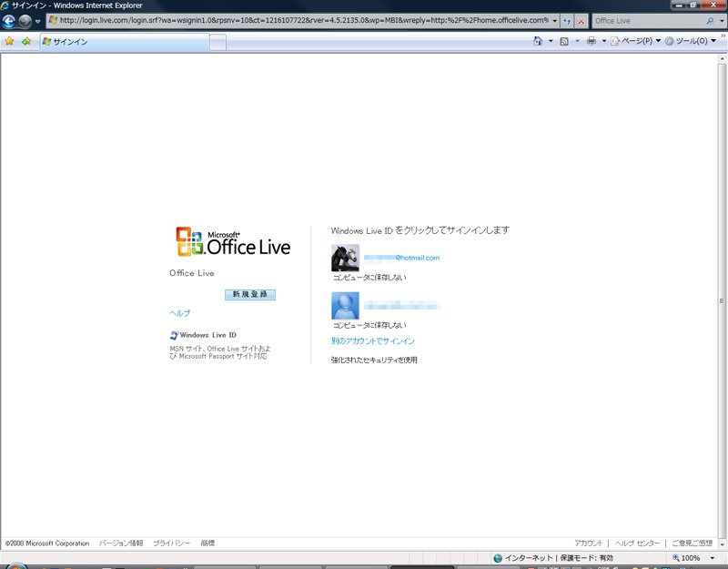The height and width of the screenshot is (569, 728).
Task: Click the Refresh page icon
Action: tap(567, 21)
